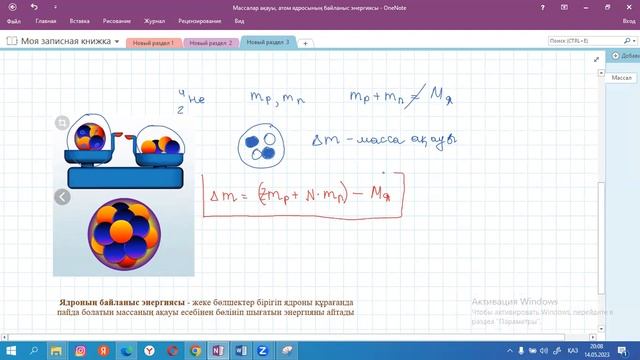The image size is (640, 360).
Task: Toggle full page view arrow icon
Action: click(x=596, y=60)
